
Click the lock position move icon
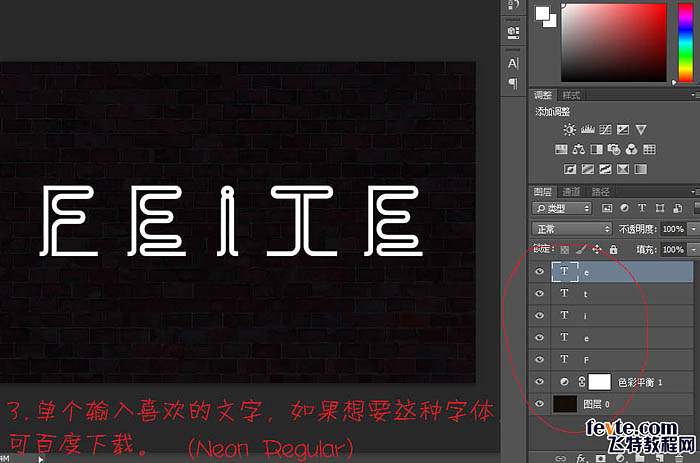point(597,248)
